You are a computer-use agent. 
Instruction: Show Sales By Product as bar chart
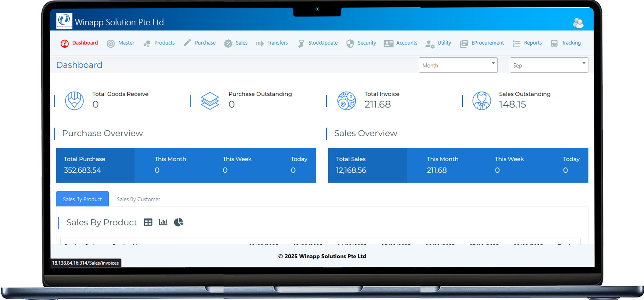[163, 222]
